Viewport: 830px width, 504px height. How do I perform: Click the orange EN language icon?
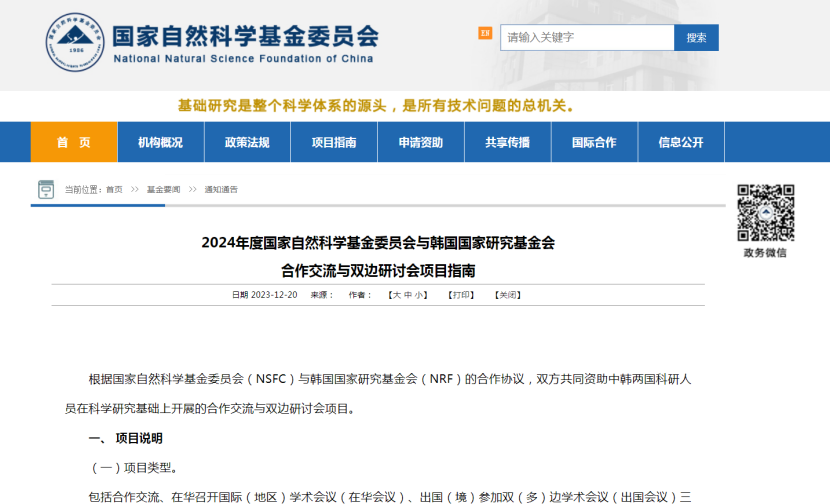coord(485,34)
